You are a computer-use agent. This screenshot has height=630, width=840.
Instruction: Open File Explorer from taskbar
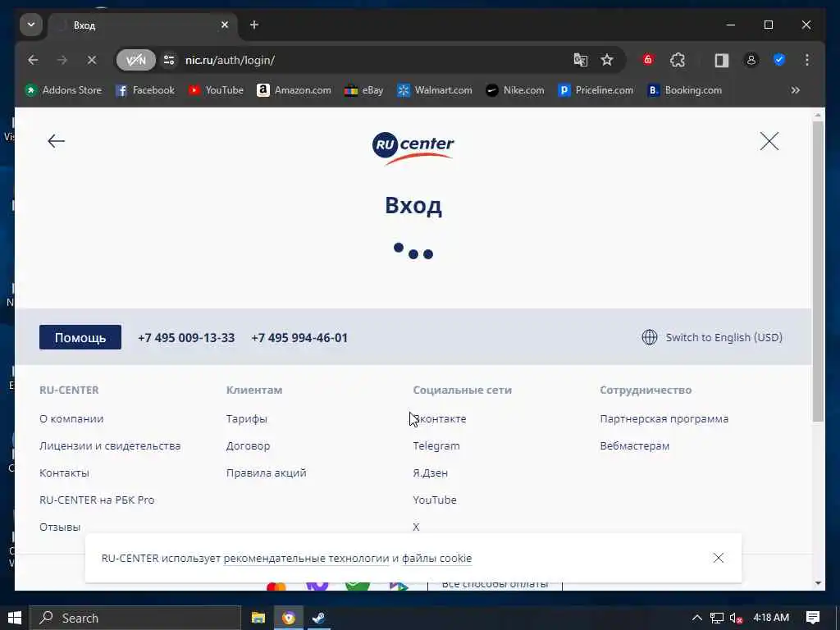(x=258, y=618)
